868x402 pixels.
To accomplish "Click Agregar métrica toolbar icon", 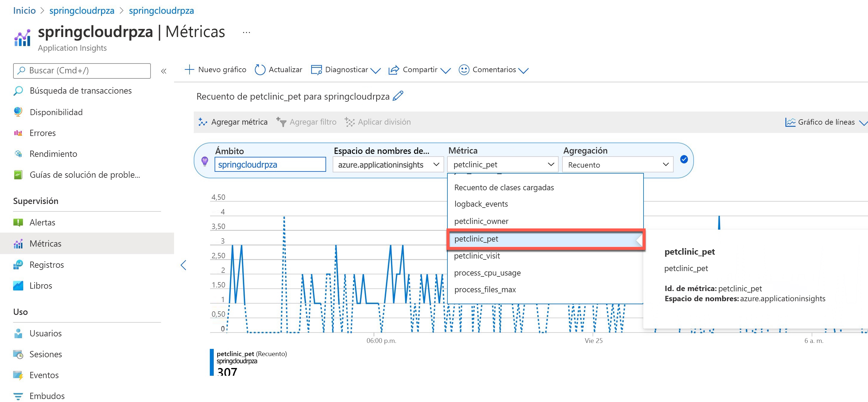I will (202, 122).
